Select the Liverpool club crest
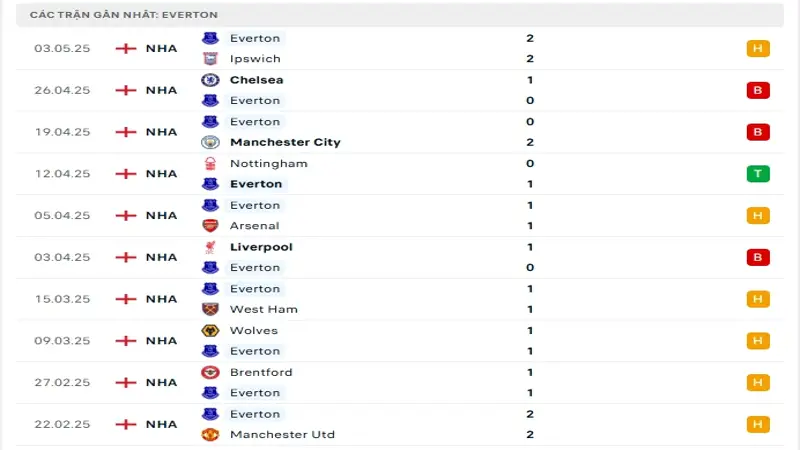 pyautogui.click(x=210, y=247)
